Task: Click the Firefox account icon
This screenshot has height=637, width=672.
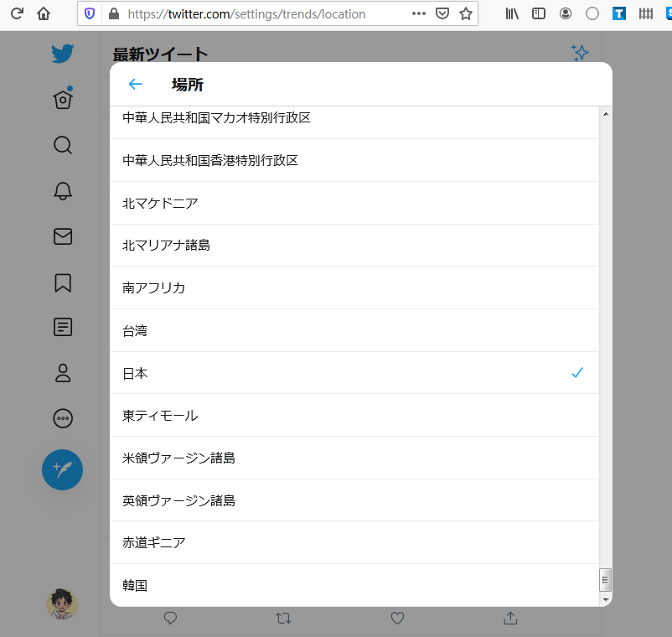Action: pyautogui.click(x=566, y=13)
